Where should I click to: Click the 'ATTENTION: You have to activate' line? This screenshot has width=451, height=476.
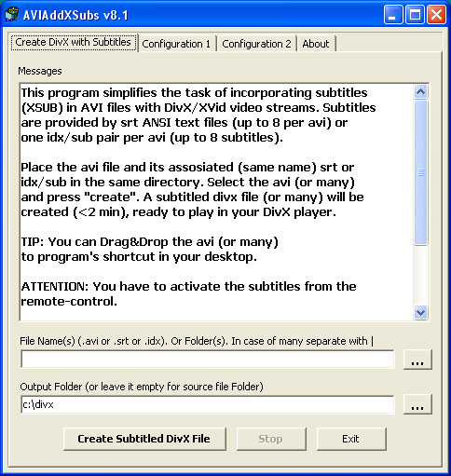(x=188, y=286)
